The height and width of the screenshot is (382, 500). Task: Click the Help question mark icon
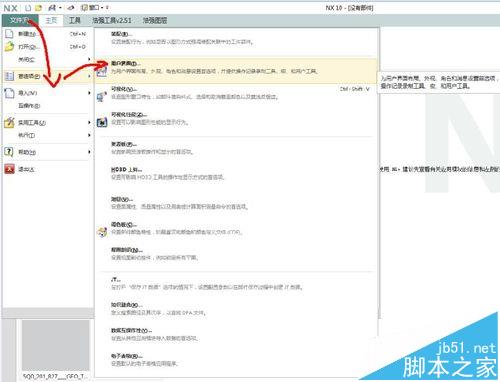9,152
